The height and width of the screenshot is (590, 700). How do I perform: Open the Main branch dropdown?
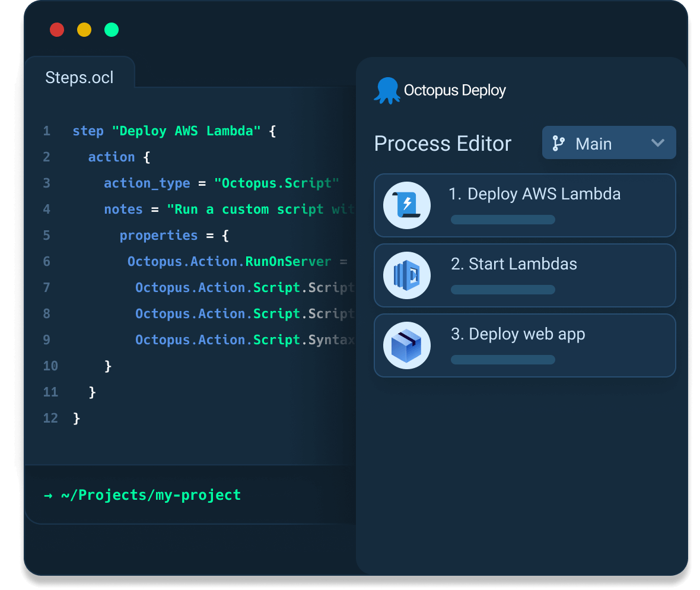(x=609, y=142)
